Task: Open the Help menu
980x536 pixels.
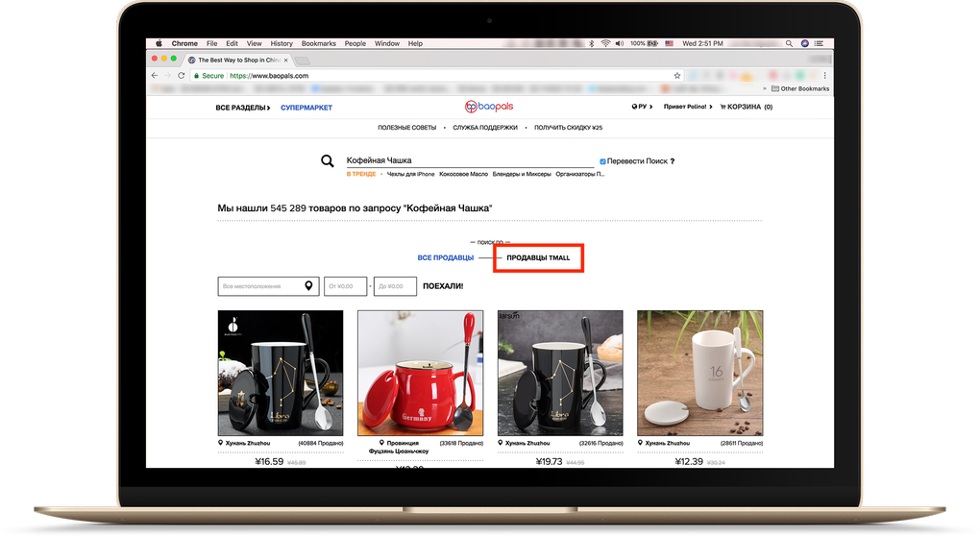Action: click(415, 44)
